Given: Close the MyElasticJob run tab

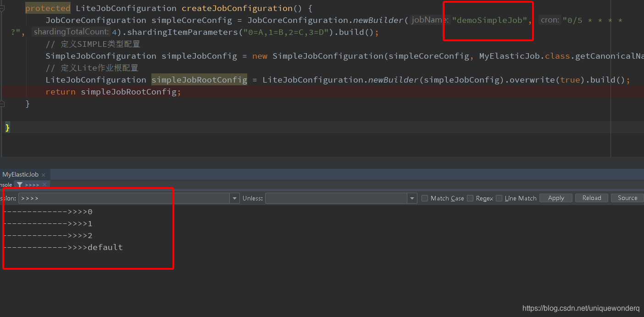Looking at the screenshot, I should point(44,175).
